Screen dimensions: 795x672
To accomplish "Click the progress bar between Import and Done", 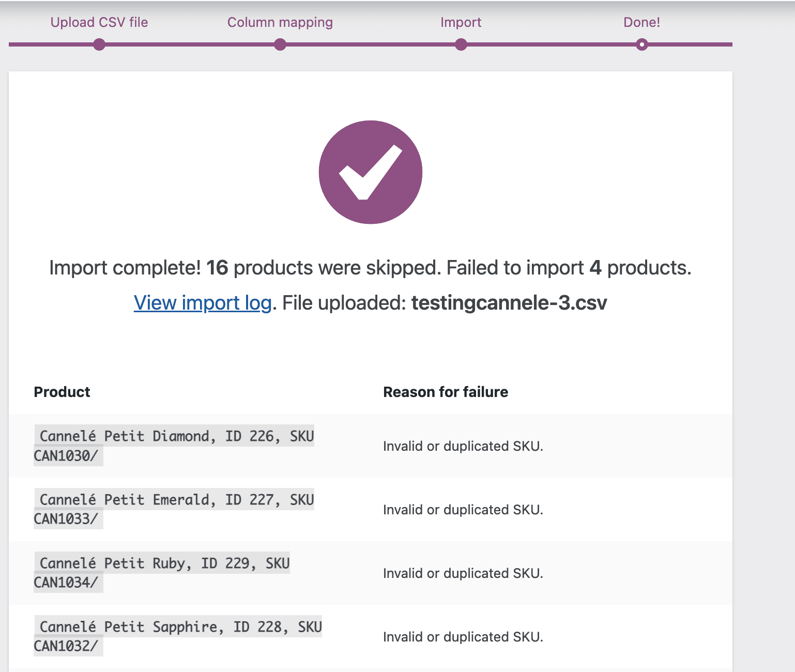I will (x=551, y=44).
